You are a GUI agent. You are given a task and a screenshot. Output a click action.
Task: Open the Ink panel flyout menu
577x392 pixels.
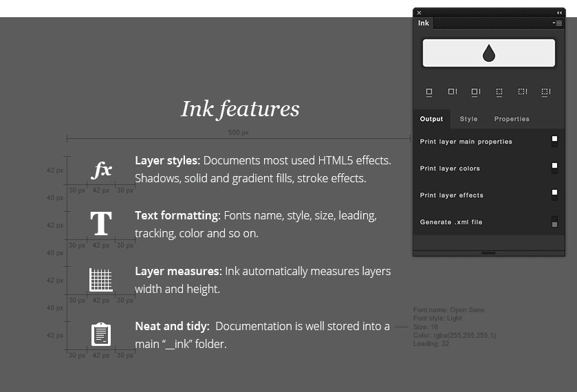tap(557, 23)
